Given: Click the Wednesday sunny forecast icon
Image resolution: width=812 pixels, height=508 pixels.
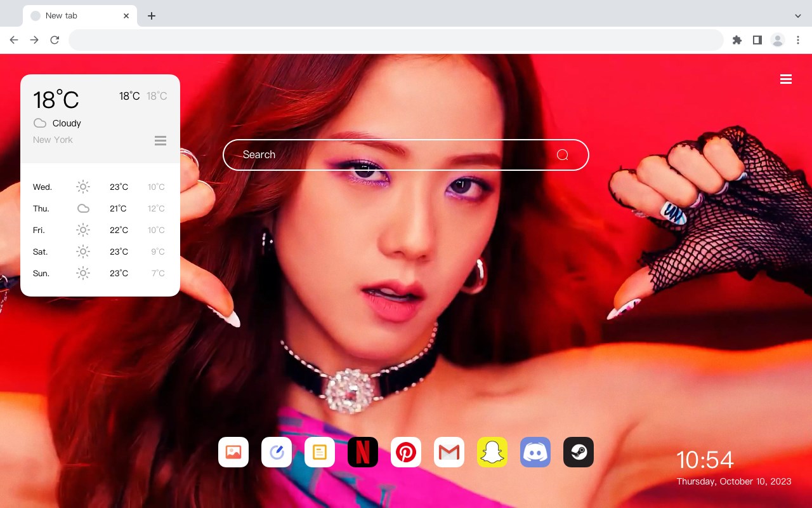Looking at the screenshot, I should [x=83, y=187].
